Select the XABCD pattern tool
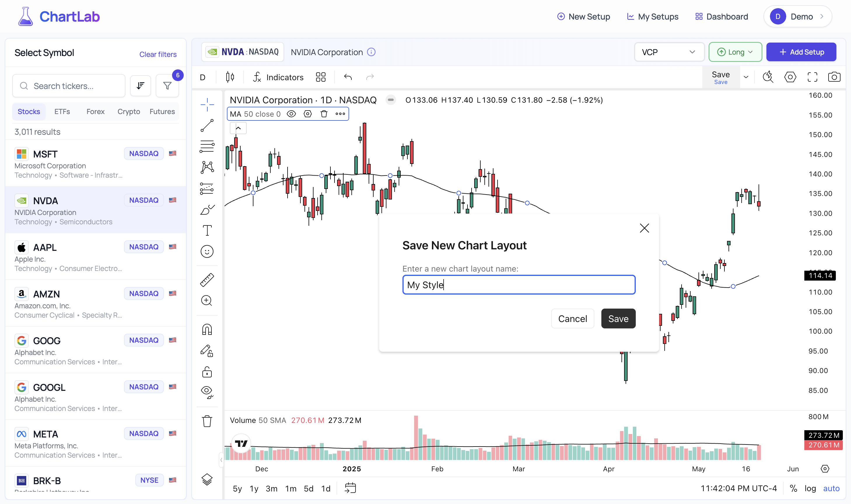Screen dimensions: 851x504 tap(207, 167)
